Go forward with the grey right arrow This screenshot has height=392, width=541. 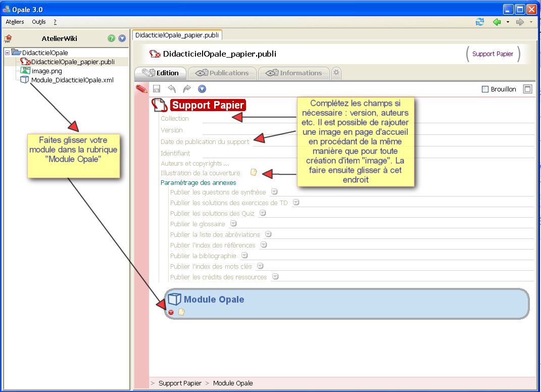[520, 22]
